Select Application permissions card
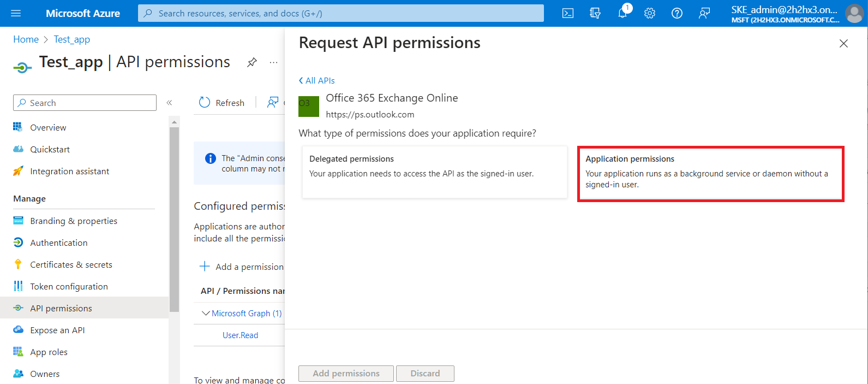The height and width of the screenshot is (384, 868). pyautogui.click(x=710, y=174)
